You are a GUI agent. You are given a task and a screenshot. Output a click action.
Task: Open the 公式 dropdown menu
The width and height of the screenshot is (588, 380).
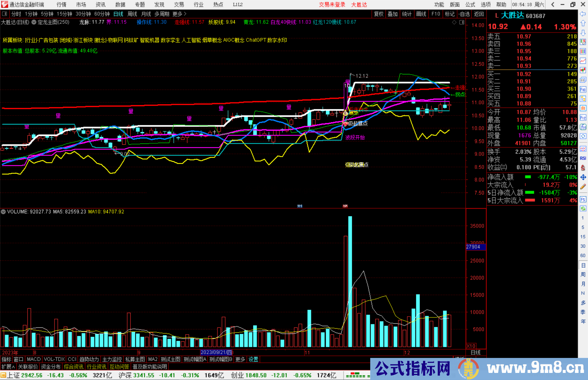click(470, 5)
